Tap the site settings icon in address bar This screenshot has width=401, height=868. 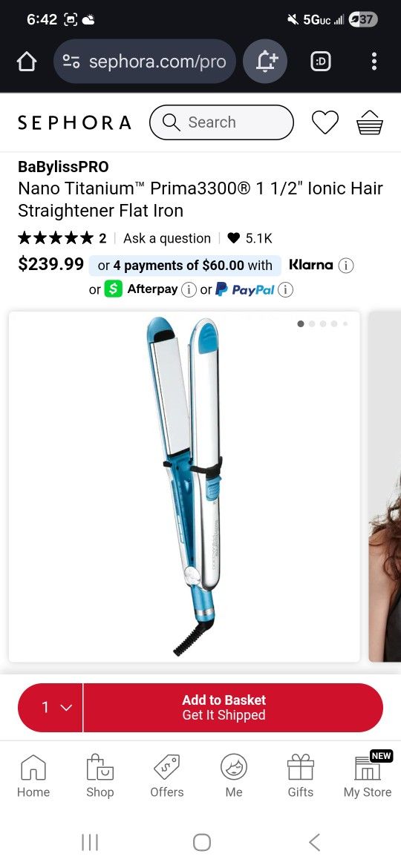(x=71, y=62)
